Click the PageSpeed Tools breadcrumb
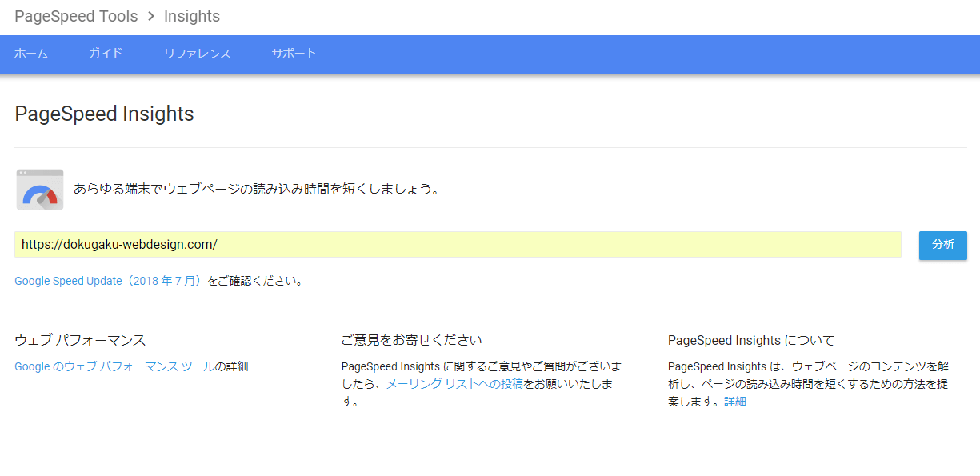 tap(76, 16)
